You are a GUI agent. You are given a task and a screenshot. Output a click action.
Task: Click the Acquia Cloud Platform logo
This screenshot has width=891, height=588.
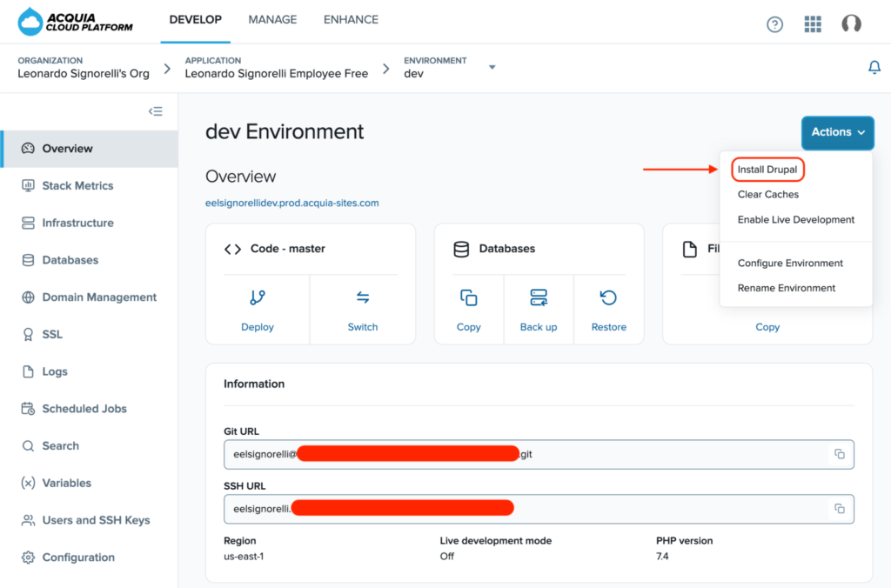75,22
